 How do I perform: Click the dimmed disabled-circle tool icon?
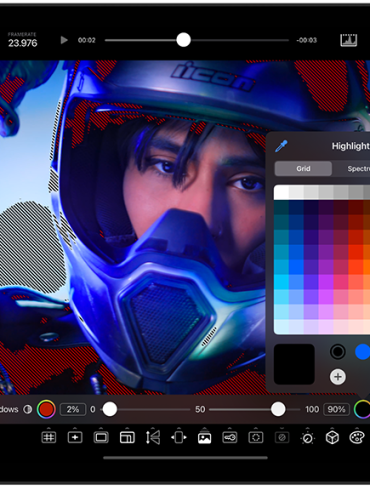(x=282, y=437)
